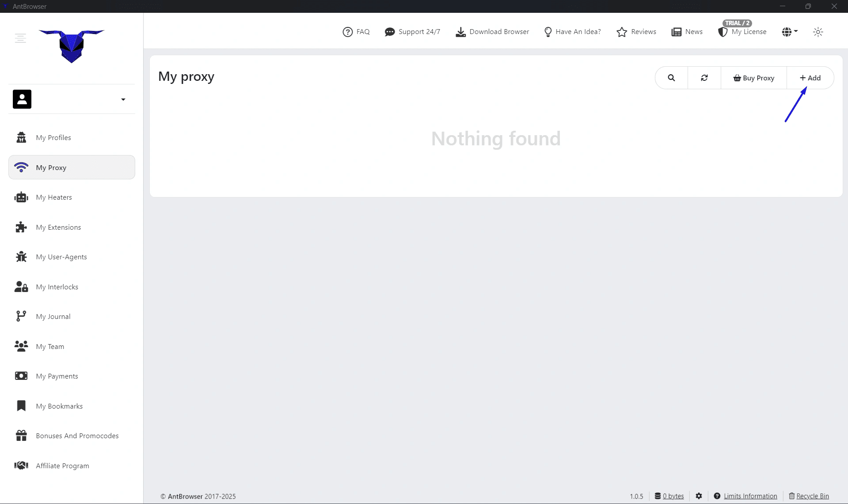Open the Recycle Bin

tap(809, 496)
